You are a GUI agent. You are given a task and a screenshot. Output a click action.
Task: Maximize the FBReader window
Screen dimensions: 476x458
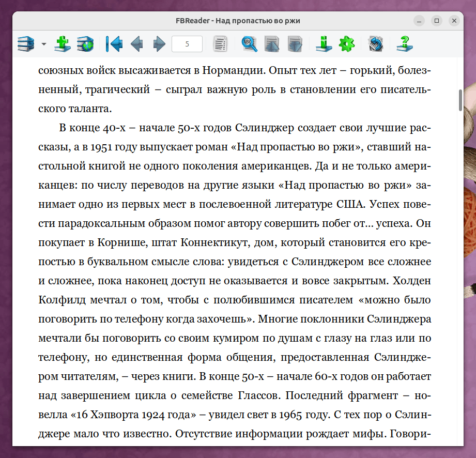point(437,21)
